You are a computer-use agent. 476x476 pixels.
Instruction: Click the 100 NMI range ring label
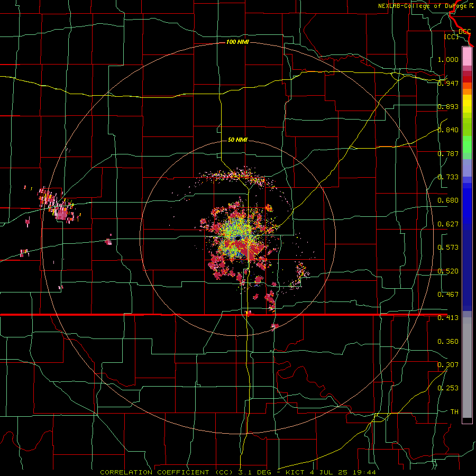pyautogui.click(x=237, y=42)
